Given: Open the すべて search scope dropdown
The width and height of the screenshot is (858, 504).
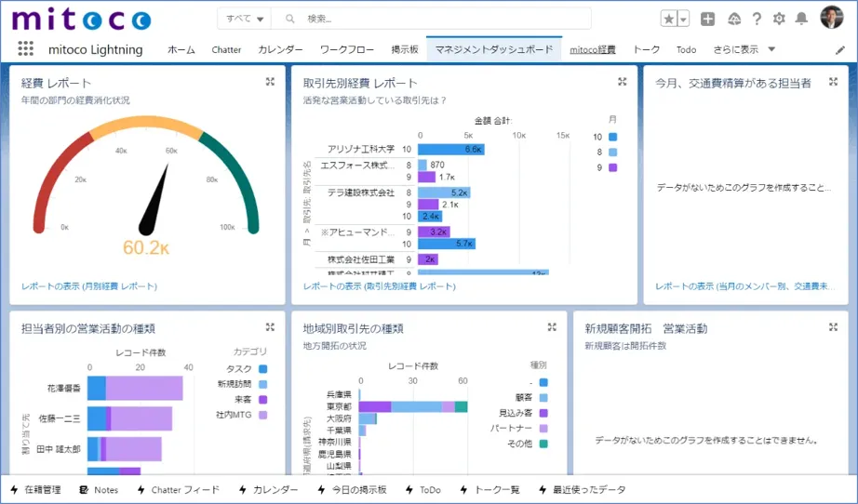Looking at the screenshot, I should pos(245,19).
